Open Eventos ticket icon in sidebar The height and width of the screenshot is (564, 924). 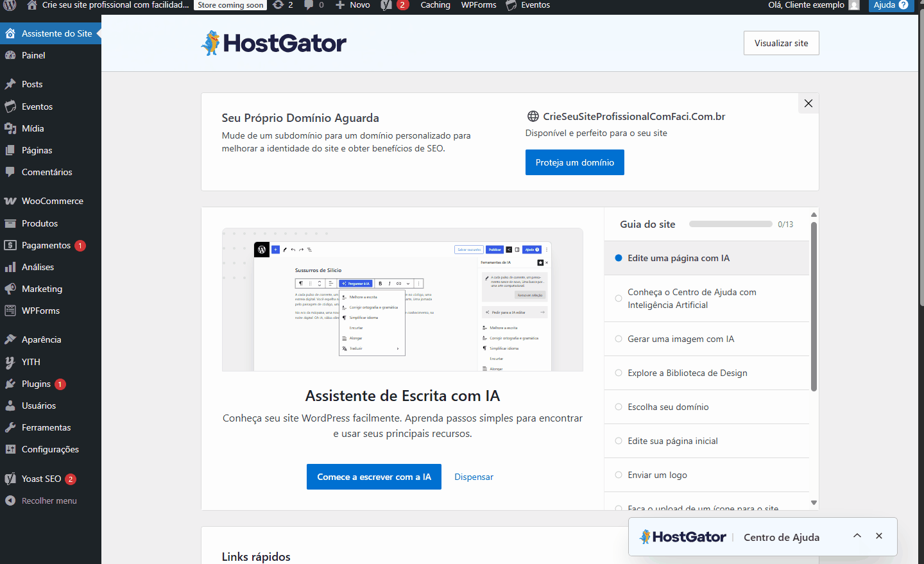pyautogui.click(x=10, y=107)
